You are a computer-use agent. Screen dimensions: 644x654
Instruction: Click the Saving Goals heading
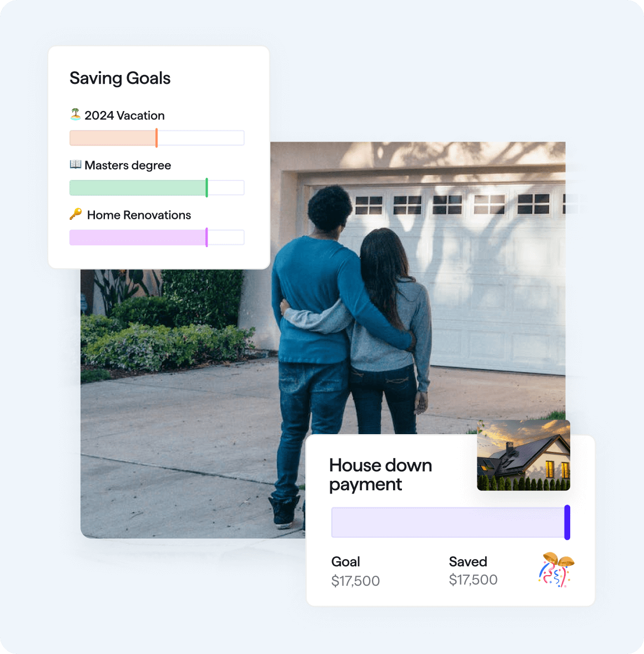point(120,78)
